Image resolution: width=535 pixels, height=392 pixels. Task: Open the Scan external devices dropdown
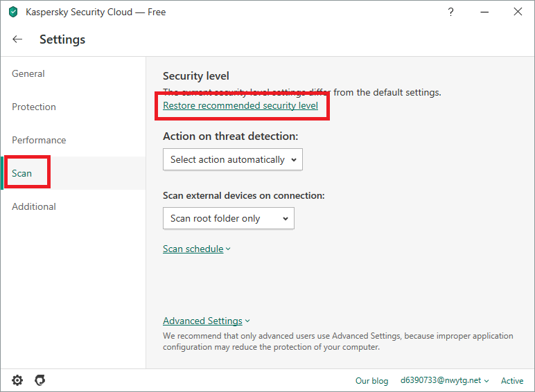(229, 218)
